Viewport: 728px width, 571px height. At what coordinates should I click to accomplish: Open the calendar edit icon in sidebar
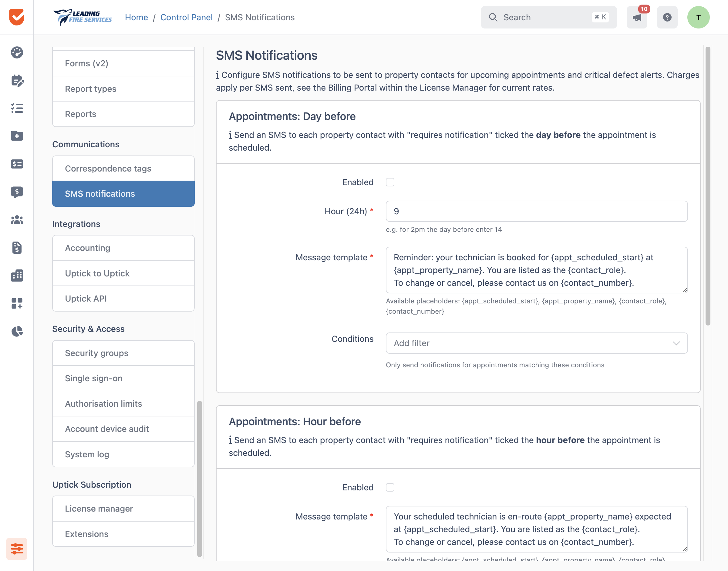(x=17, y=80)
